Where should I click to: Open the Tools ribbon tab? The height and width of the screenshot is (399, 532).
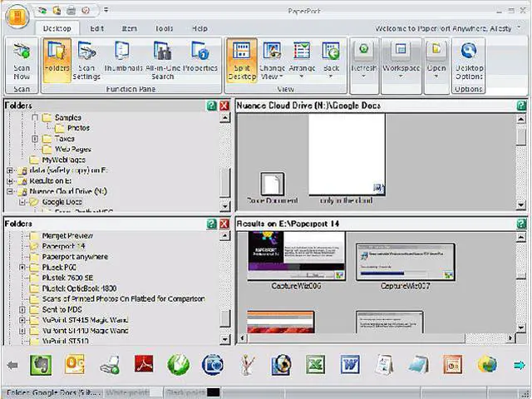tap(165, 28)
